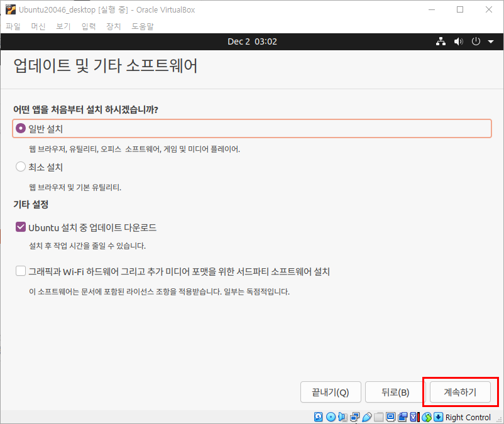Image resolution: width=504 pixels, height=424 pixels.
Task: Open the 도움말 menu
Action: click(x=143, y=26)
